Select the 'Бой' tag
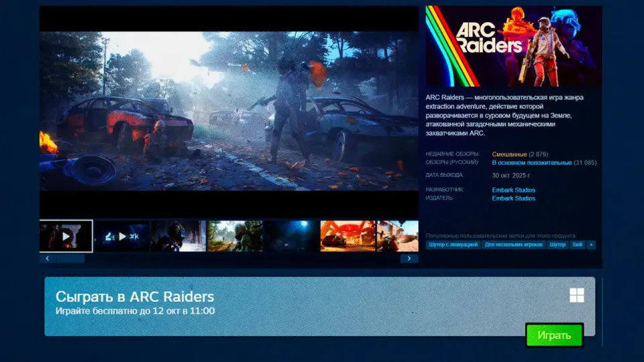 [x=578, y=245]
